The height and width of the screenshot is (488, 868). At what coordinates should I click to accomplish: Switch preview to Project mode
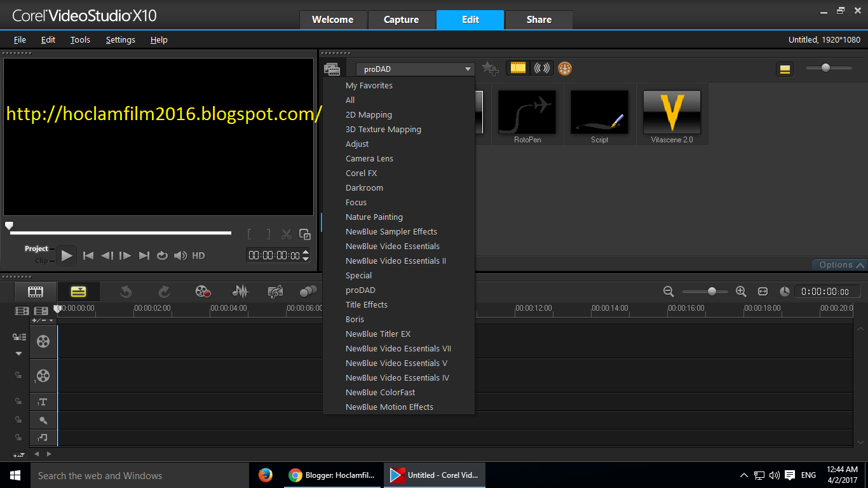36,248
